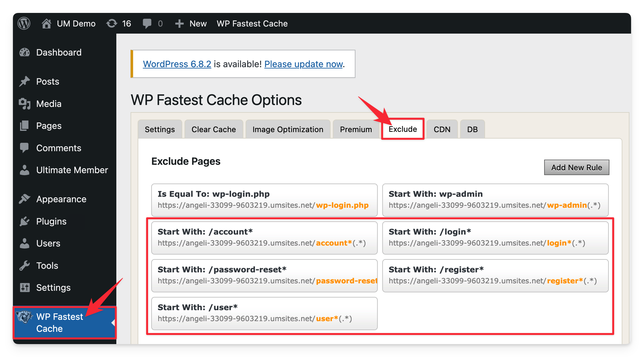644x357 pixels.
Task: Select the Exclude tab
Action: (403, 129)
